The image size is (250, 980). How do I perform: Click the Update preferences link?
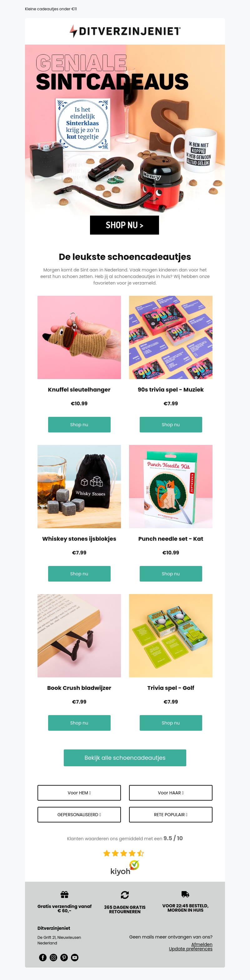point(191,949)
